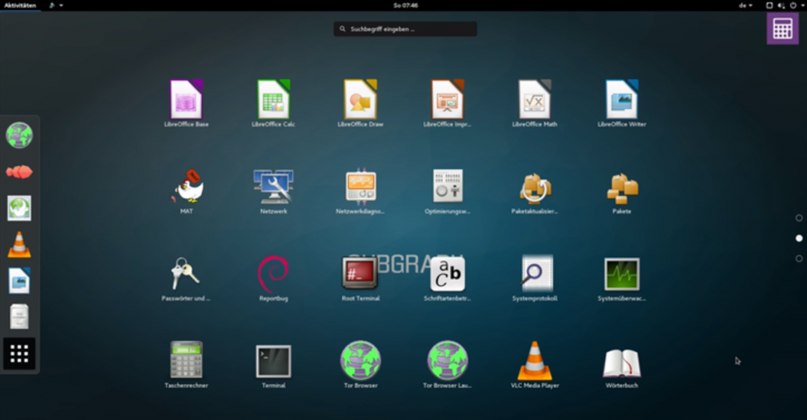Open the Pakete app
Image resolution: width=807 pixels, height=420 pixels.
(x=622, y=190)
